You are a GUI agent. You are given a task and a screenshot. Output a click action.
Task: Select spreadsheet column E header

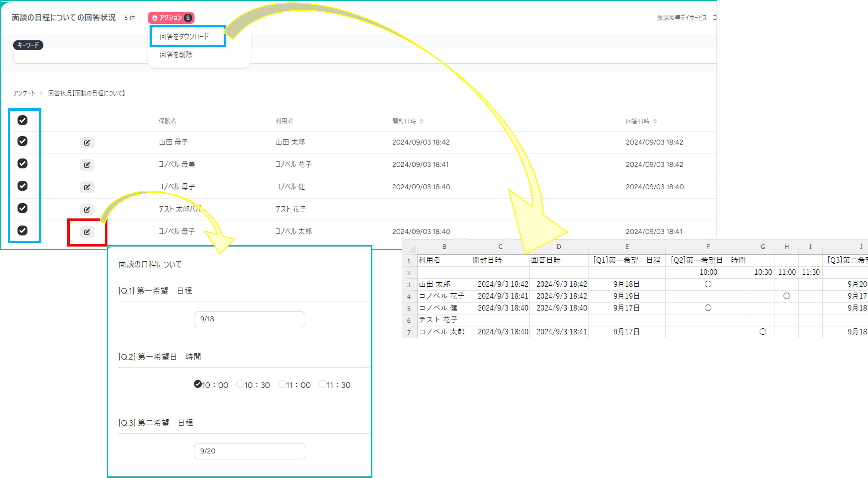point(627,247)
